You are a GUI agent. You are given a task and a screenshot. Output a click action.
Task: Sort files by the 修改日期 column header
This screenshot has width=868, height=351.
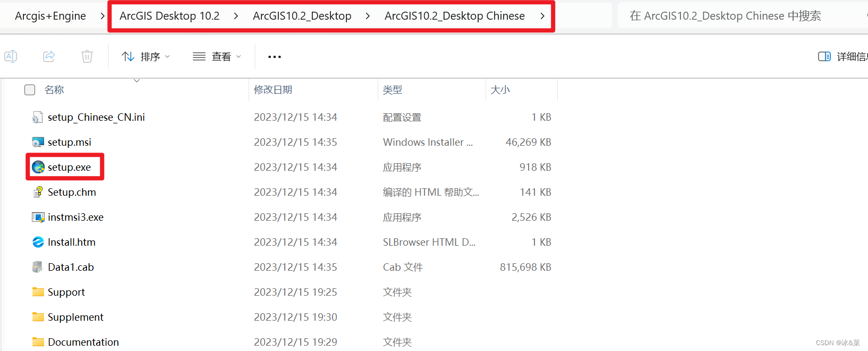273,90
